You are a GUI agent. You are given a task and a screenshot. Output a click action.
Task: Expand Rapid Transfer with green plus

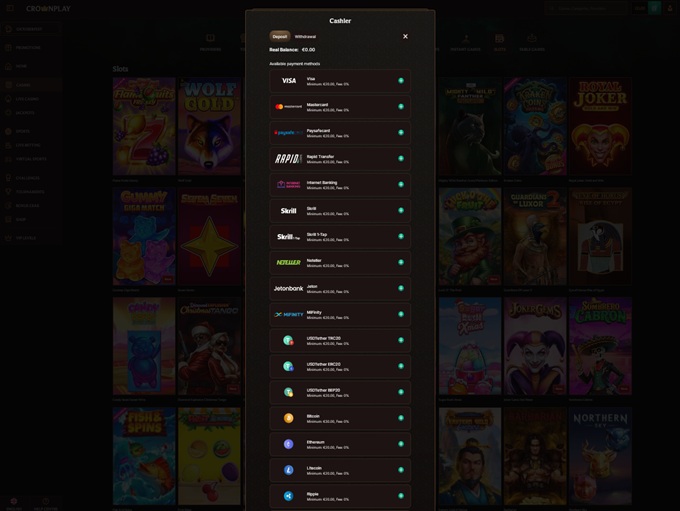(x=401, y=158)
